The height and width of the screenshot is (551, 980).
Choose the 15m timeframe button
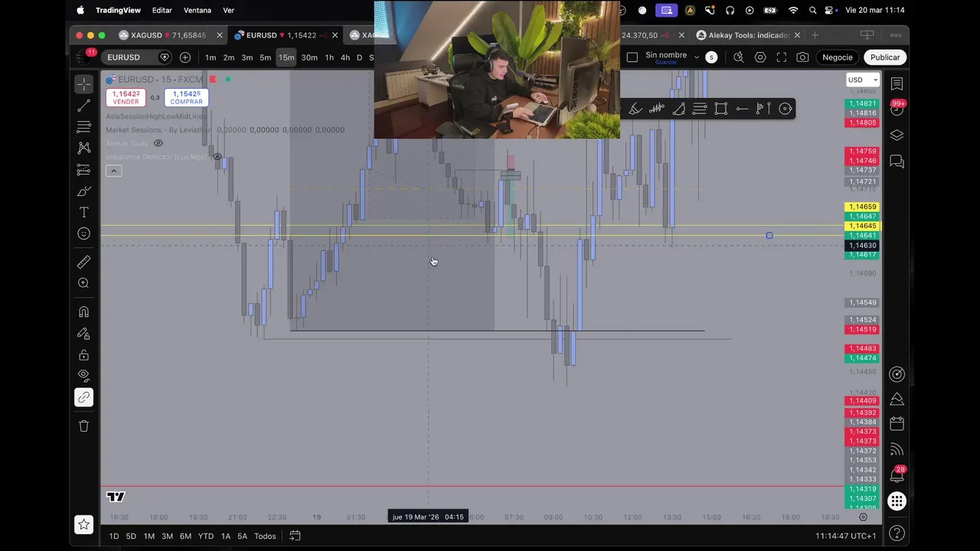286,57
